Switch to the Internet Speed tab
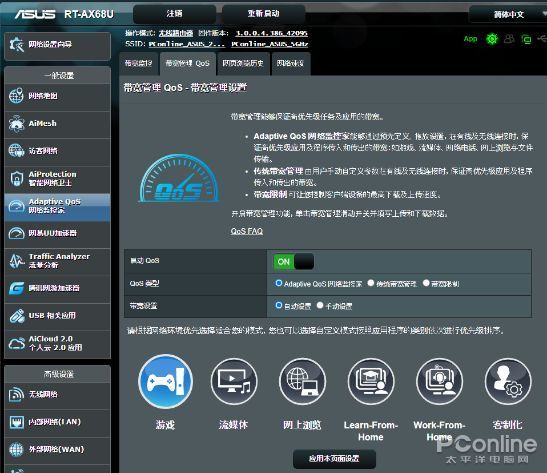 tap(290, 63)
